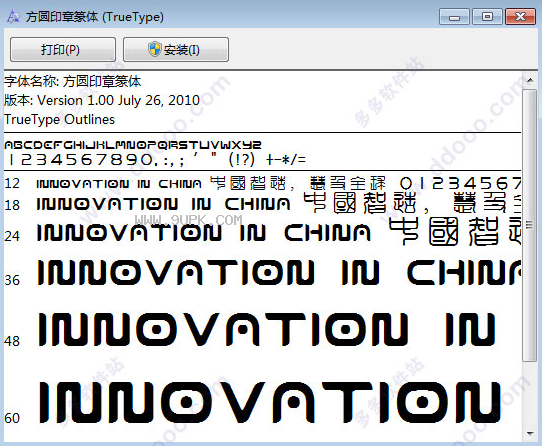This screenshot has height=446, width=542.
Task: Click the 60 point size label
Action: point(12,418)
